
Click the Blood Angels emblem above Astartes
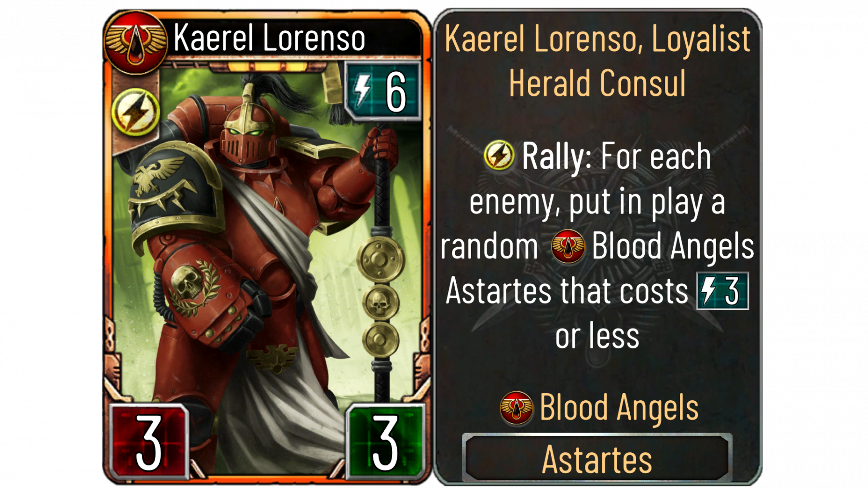click(x=516, y=408)
